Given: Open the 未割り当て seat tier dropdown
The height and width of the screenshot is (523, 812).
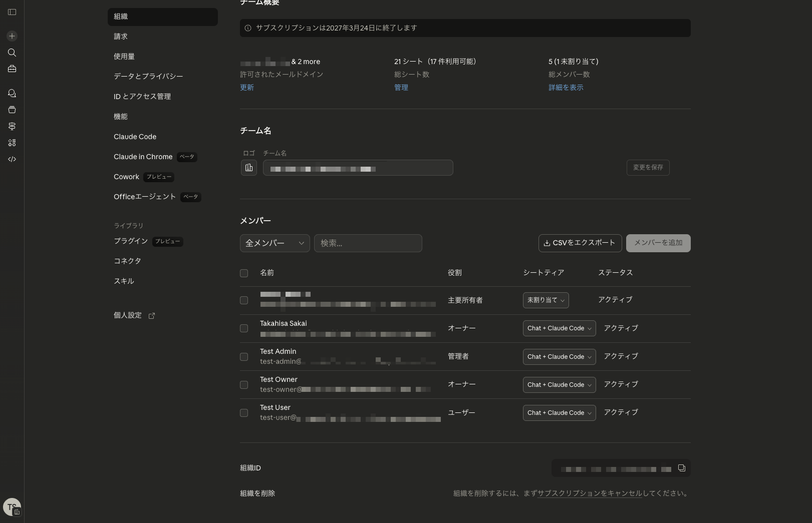Looking at the screenshot, I should point(546,300).
